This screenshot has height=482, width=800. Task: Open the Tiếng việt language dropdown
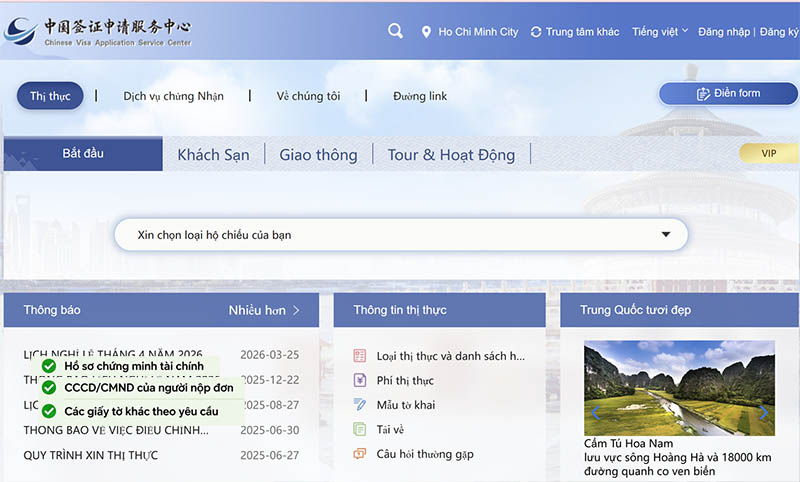pyautogui.click(x=660, y=32)
